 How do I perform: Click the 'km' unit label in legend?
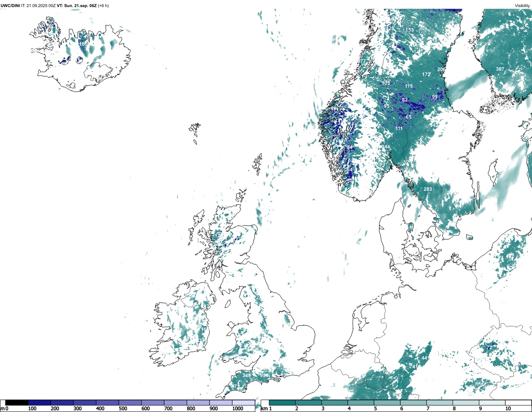click(264, 409)
